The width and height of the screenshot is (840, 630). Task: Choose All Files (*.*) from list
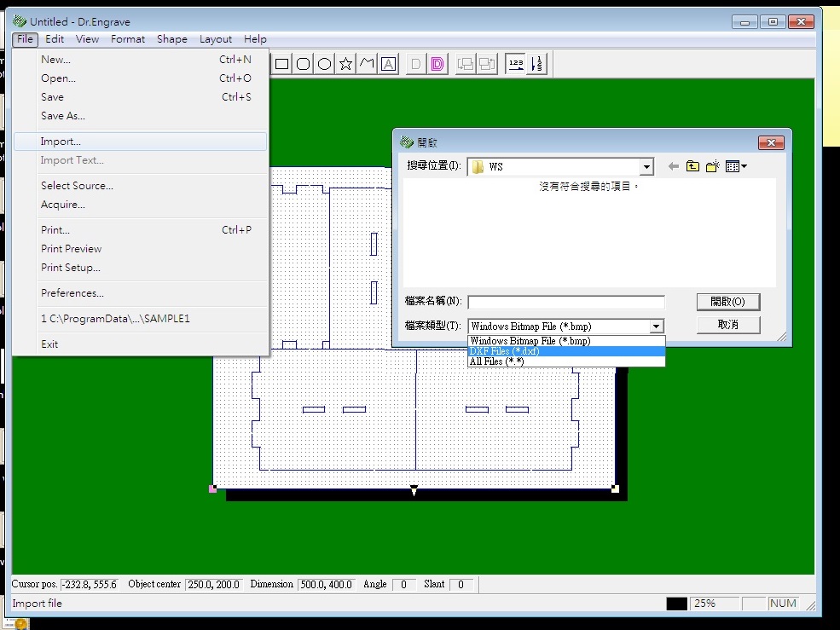(x=566, y=361)
